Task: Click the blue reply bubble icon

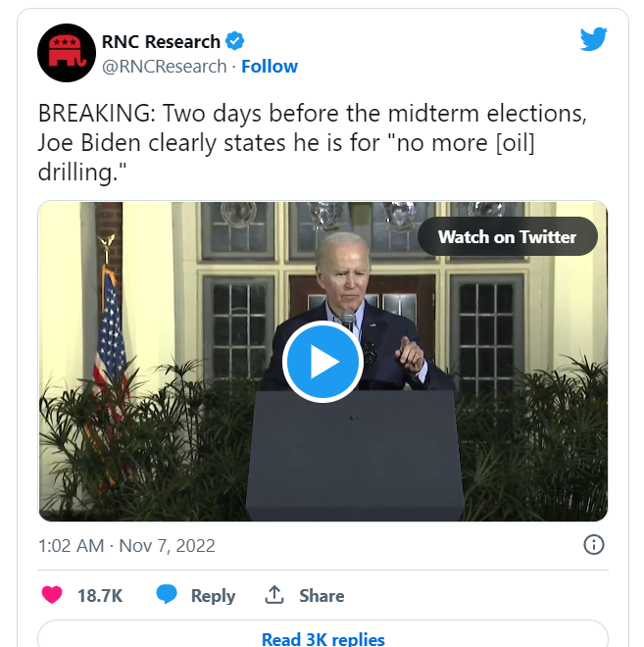Action: (x=167, y=595)
